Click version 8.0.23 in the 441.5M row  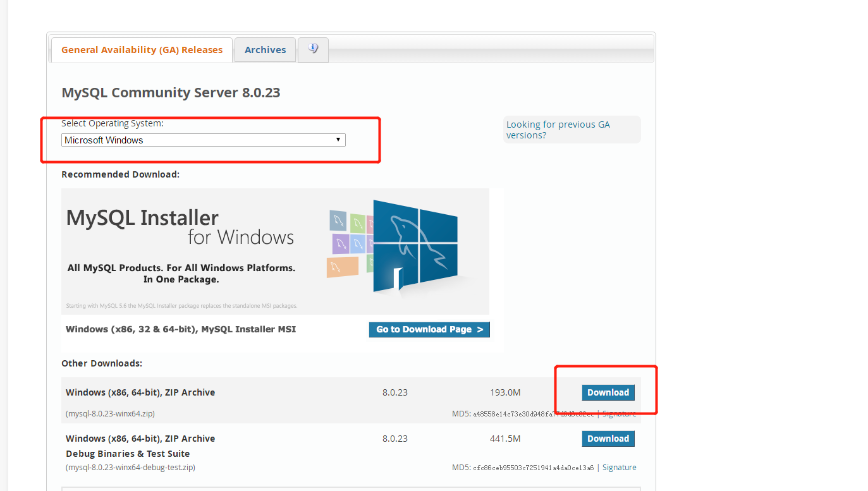[395, 439]
